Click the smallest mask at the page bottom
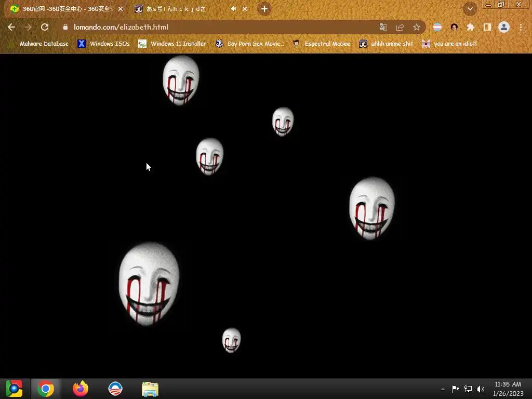The width and height of the screenshot is (532, 399). (231, 340)
